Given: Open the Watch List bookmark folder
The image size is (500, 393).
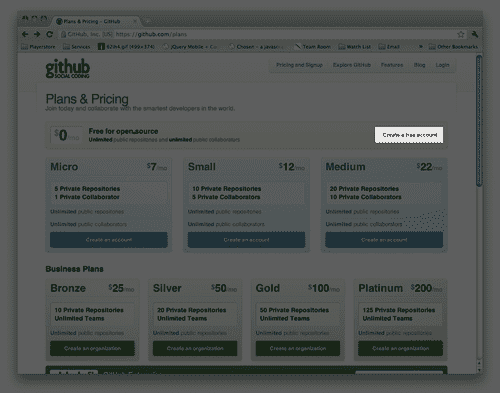Looking at the screenshot, I should [x=355, y=47].
